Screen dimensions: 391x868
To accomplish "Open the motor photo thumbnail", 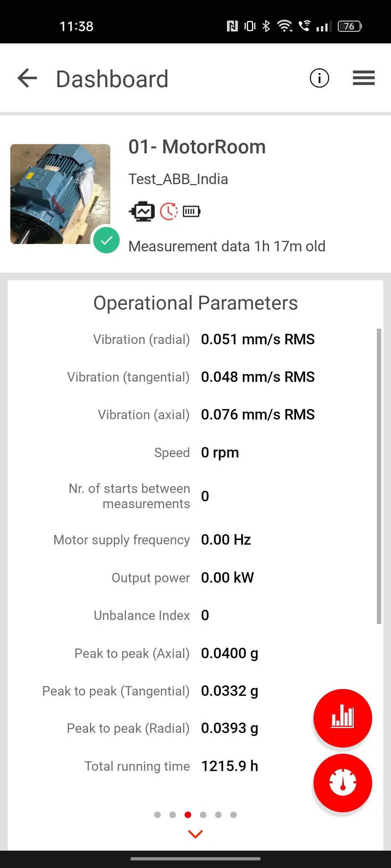I will pyautogui.click(x=60, y=194).
